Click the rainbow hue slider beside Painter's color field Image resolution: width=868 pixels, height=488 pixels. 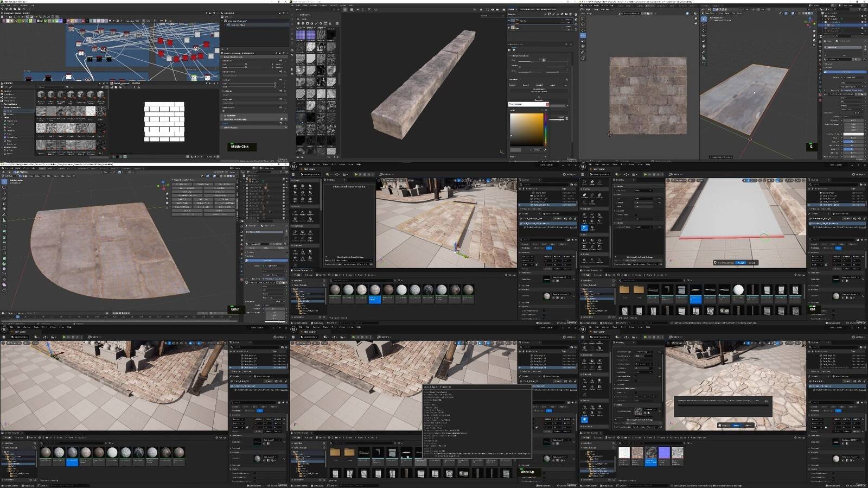[x=546, y=129]
